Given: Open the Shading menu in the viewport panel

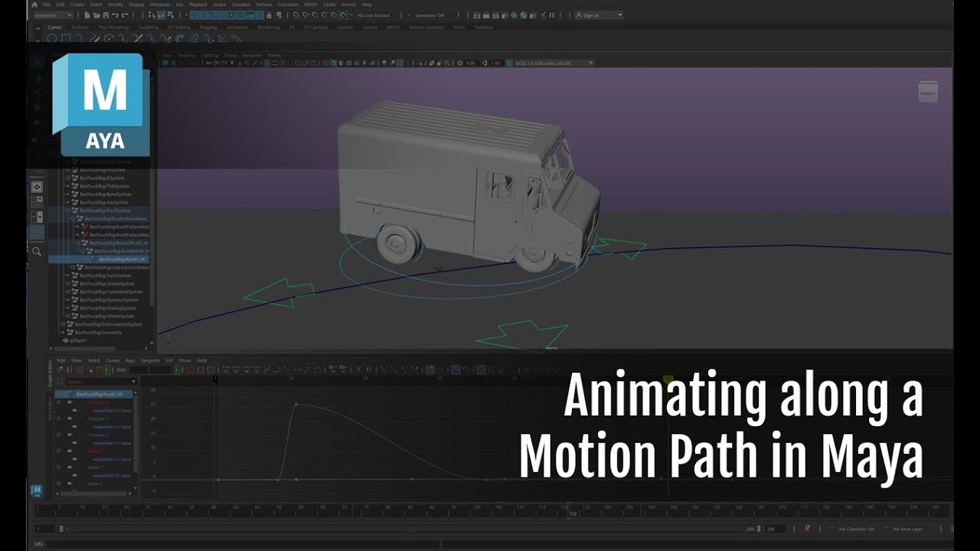Looking at the screenshot, I should [186, 55].
